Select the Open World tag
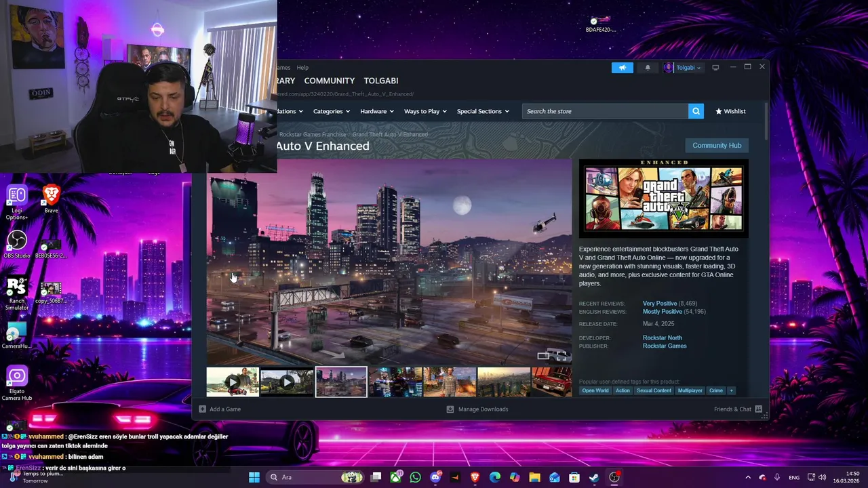868x488 pixels. point(595,390)
